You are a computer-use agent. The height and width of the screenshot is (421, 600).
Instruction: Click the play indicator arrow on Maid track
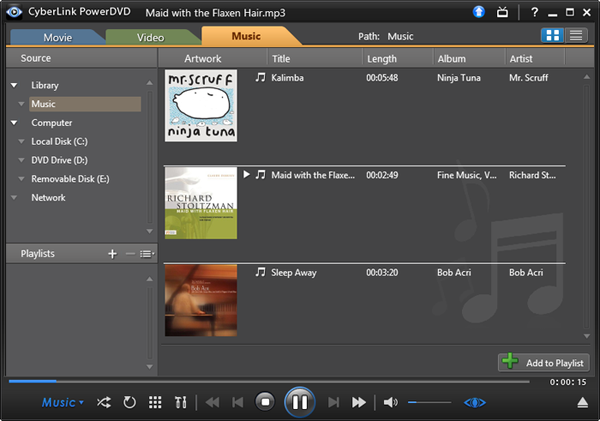tap(246, 175)
